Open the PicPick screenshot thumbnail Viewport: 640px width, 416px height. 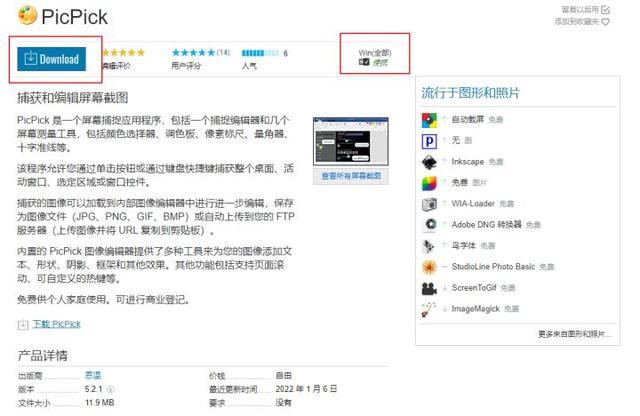351,141
